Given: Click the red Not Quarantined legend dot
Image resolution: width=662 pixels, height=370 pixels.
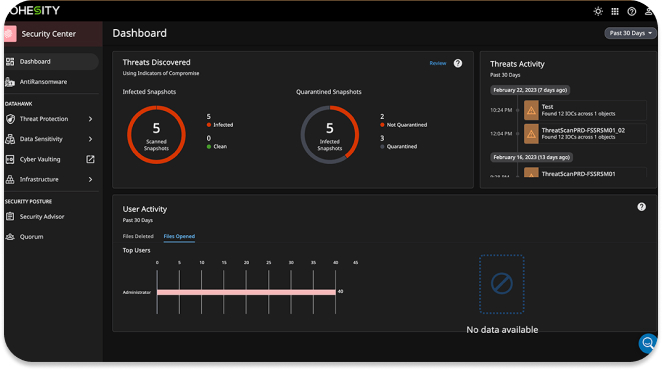Looking at the screenshot, I should [382, 125].
